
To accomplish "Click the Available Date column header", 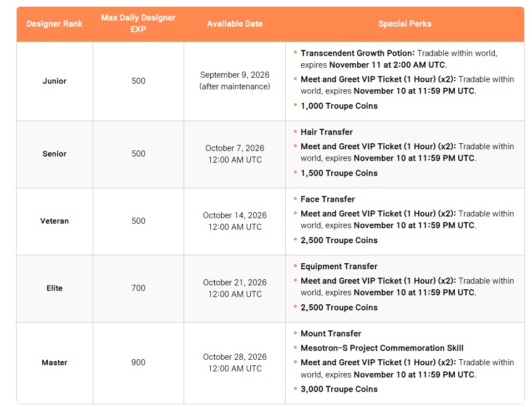I will 235,24.
